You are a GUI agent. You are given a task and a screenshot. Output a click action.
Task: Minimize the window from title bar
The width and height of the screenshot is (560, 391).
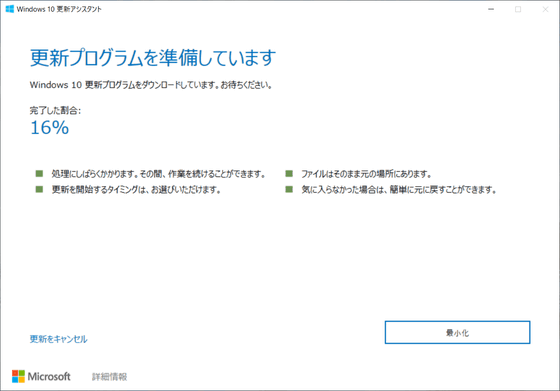click(x=491, y=9)
